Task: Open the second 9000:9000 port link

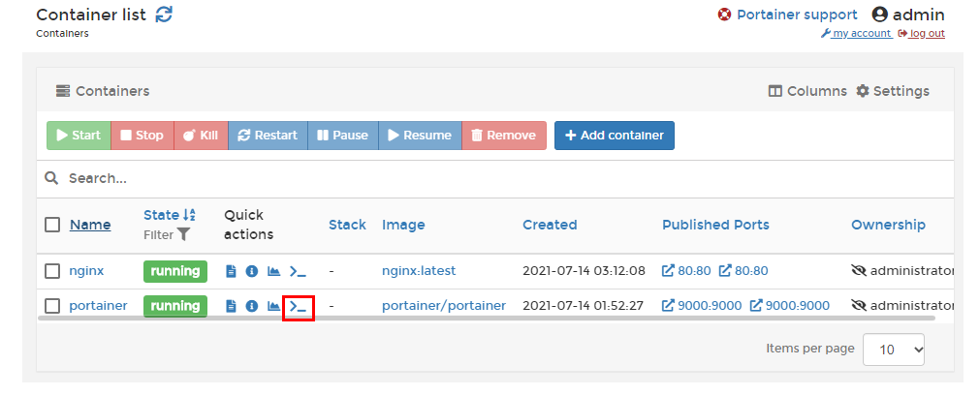Action: click(789, 306)
